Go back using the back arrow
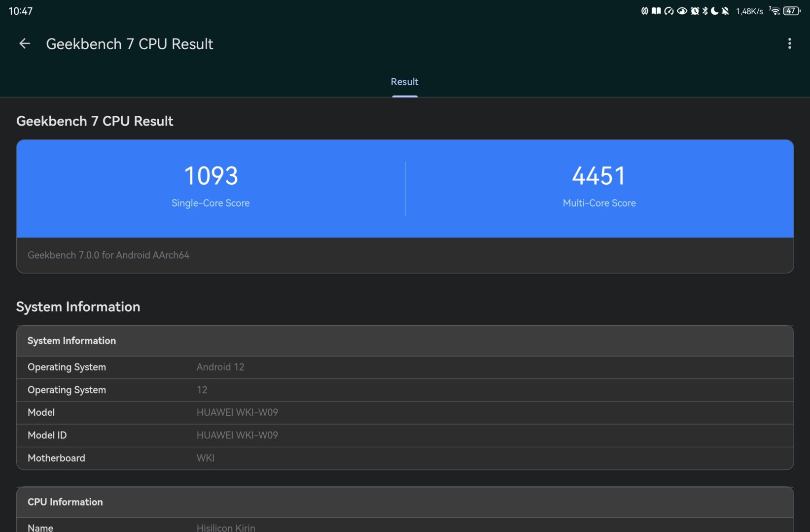The width and height of the screenshot is (810, 532). click(x=25, y=44)
